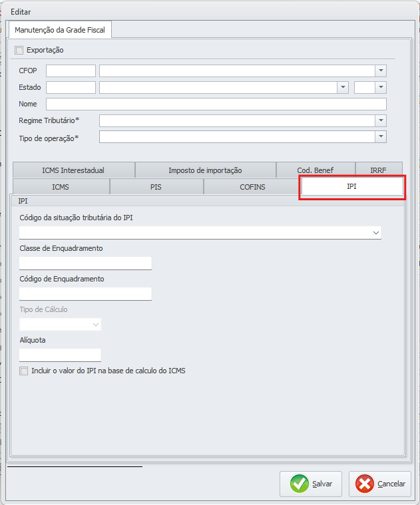Switch to the ICMS tab
Screen dimensions: 420x505
click(61, 187)
